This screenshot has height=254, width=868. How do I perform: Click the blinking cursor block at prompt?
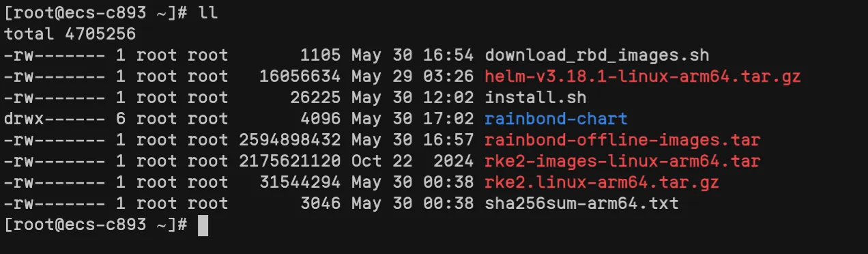pos(203,225)
